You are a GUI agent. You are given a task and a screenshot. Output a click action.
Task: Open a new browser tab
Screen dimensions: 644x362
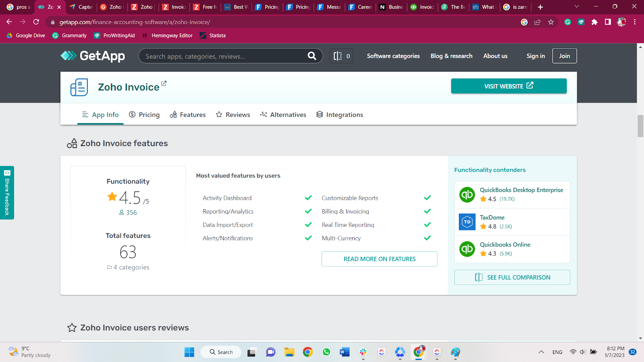click(x=540, y=7)
